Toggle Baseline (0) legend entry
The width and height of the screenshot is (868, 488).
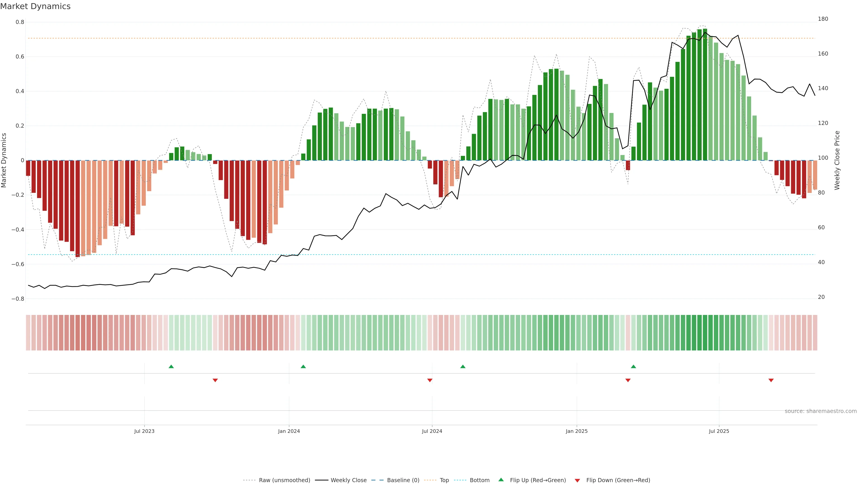pyautogui.click(x=403, y=480)
